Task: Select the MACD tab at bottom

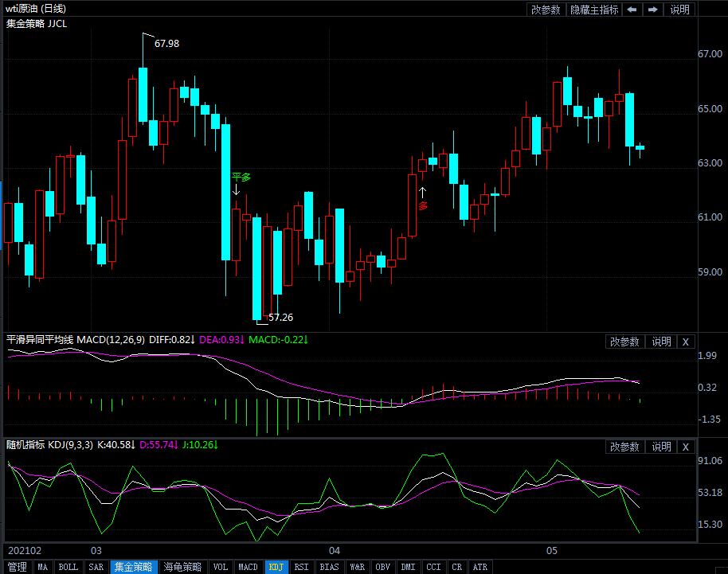Action: [248, 567]
